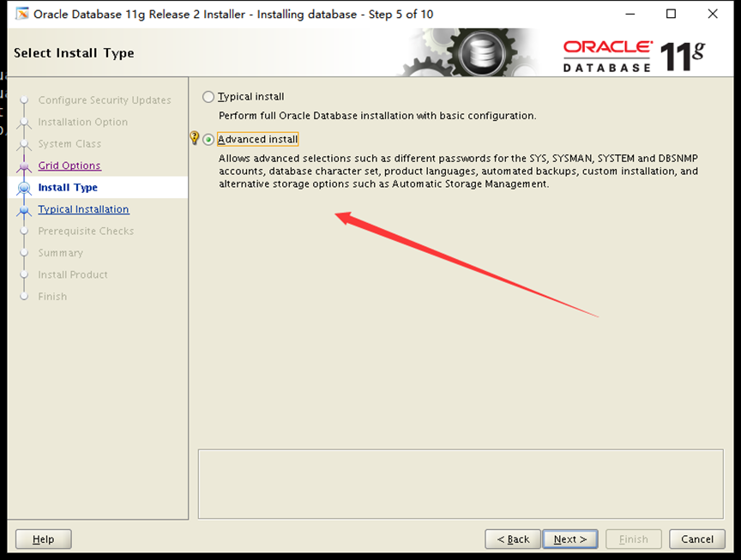741x560 pixels.
Task: Select the Prerequisite Checks entry in the sidebar
Action: [x=86, y=231]
